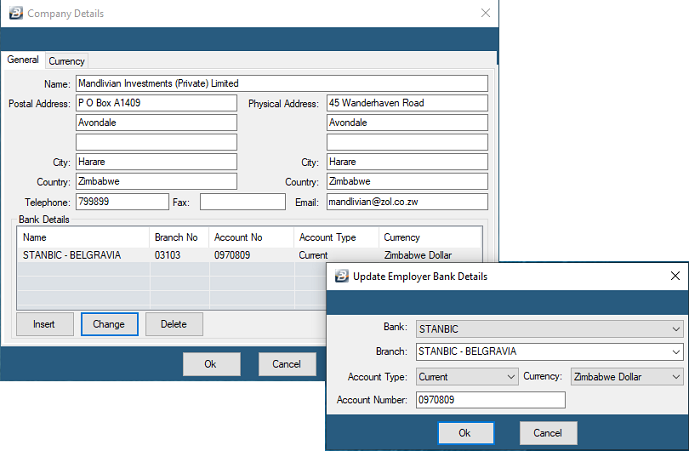Click the physical Country field Zimbabwe
Screen dimensions: 689x451
pos(407,182)
